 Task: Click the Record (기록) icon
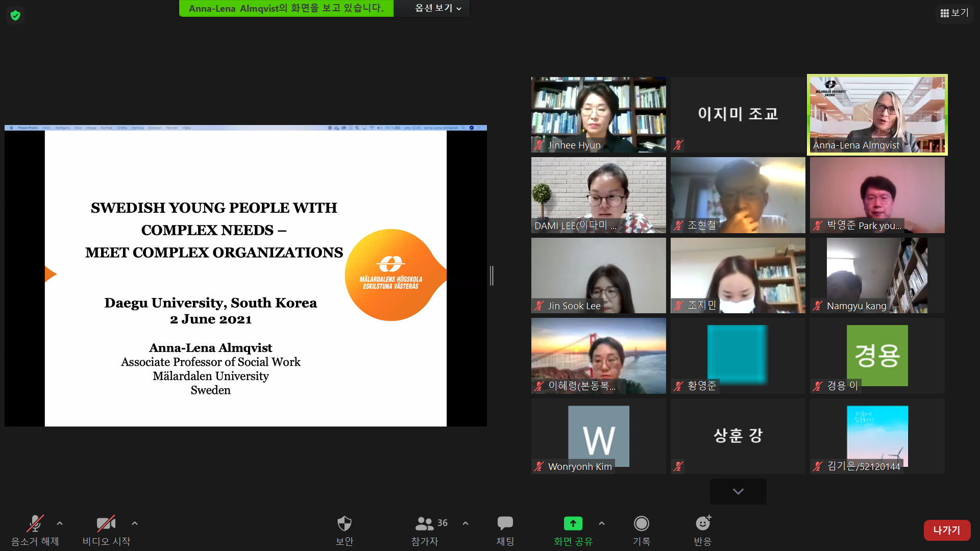point(641,523)
